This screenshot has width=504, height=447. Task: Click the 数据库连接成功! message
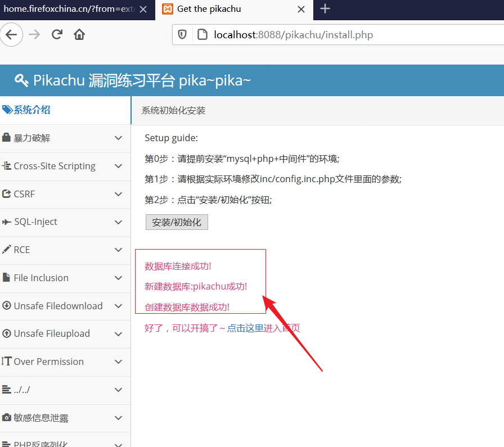pyautogui.click(x=178, y=266)
